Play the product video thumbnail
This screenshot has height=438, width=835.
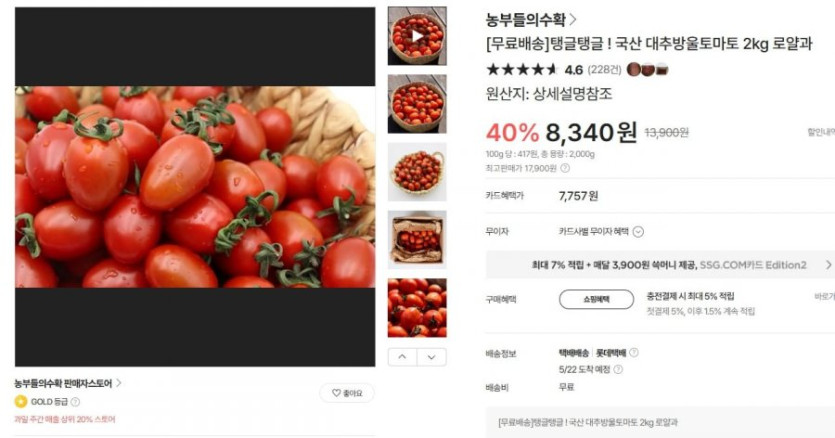(417, 36)
